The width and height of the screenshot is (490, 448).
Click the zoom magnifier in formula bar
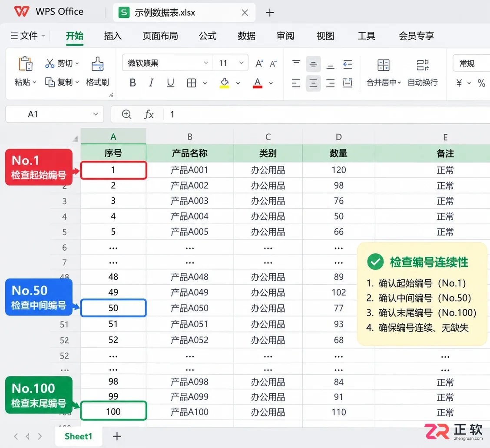[x=126, y=114]
